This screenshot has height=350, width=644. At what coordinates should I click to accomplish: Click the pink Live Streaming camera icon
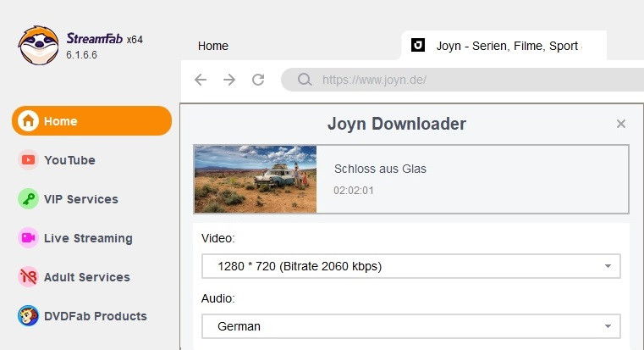(28, 238)
